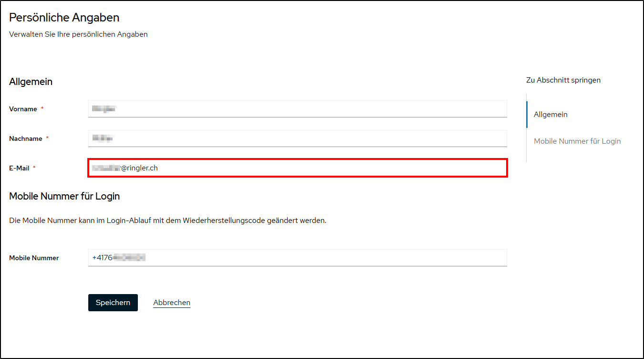Click the Mobile Nummer input field

click(297, 258)
